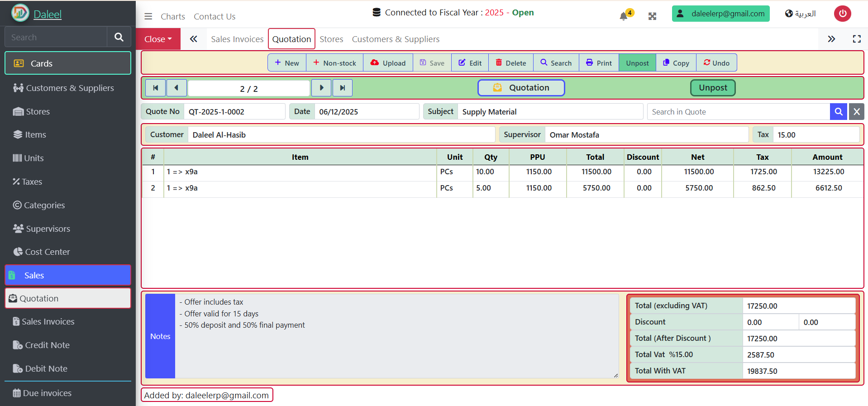Open the Contact Us link

tap(215, 17)
